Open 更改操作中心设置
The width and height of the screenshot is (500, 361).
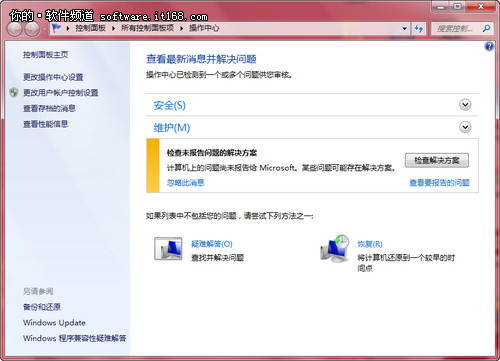[x=53, y=77]
